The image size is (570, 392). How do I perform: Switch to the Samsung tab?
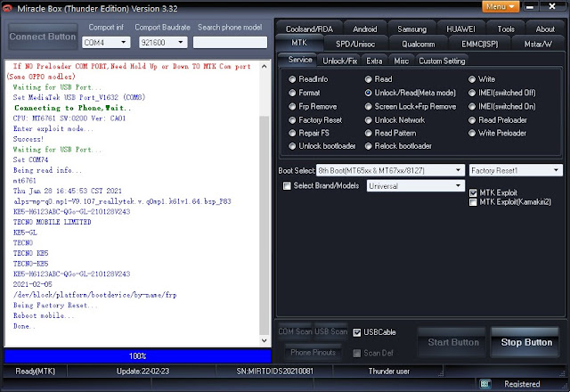tap(411, 29)
